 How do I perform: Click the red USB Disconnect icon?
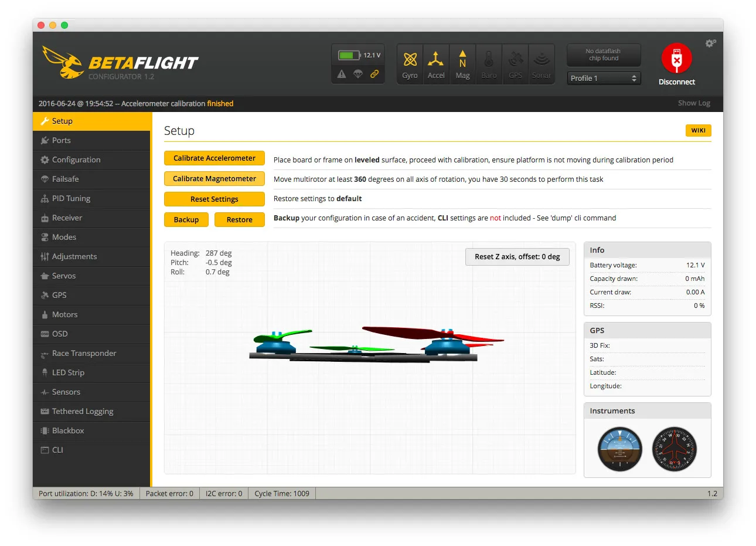[676, 59]
